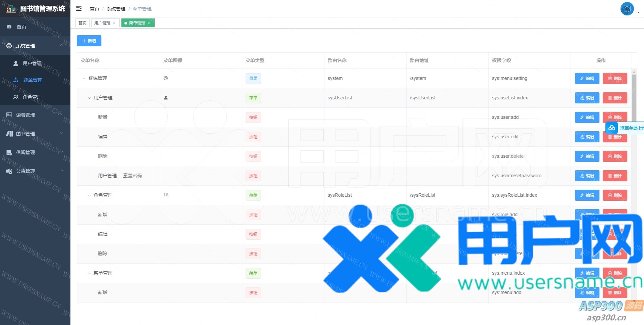The image size is (644, 325).
Task: Click the person icon in the 用户管理 row
Action: [166, 98]
